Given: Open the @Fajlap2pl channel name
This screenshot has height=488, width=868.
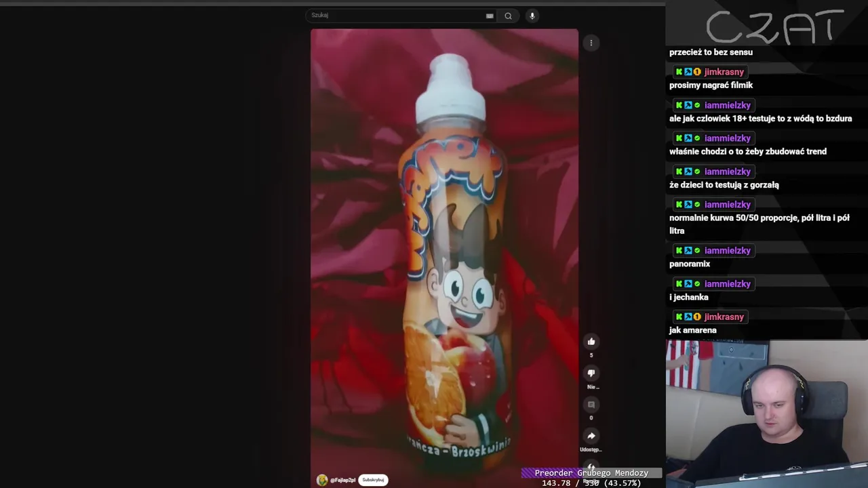Looking at the screenshot, I should pyautogui.click(x=342, y=480).
